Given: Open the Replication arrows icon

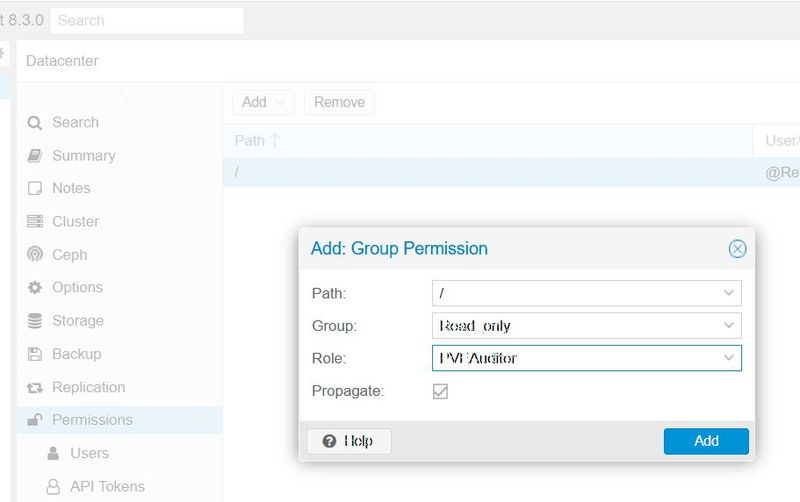Looking at the screenshot, I should coord(34,387).
